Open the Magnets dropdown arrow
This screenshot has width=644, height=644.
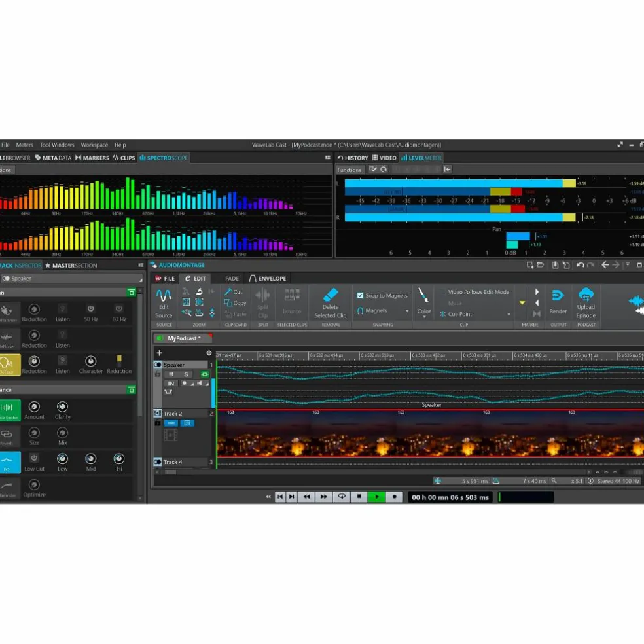[407, 311]
